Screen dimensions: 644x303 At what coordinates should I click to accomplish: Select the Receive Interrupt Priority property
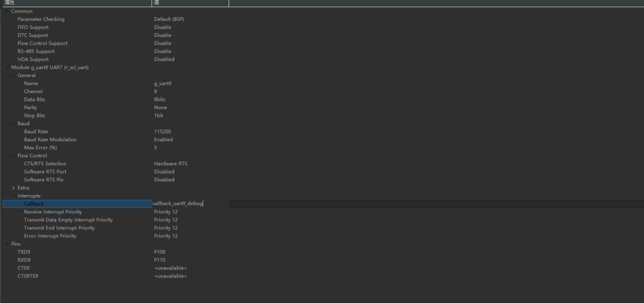point(53,212)
